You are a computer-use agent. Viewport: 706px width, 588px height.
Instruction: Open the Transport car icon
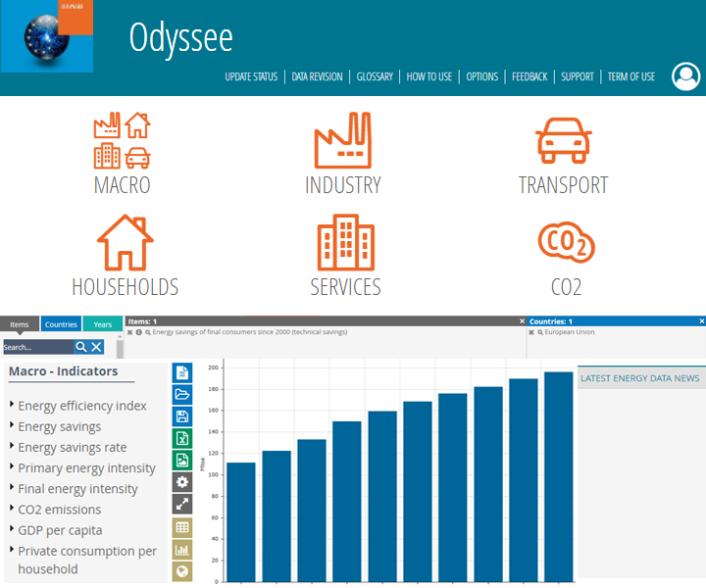563,141
